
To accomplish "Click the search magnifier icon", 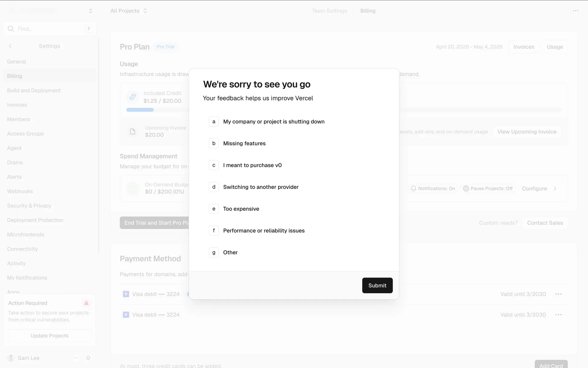I will pos(11,29).
